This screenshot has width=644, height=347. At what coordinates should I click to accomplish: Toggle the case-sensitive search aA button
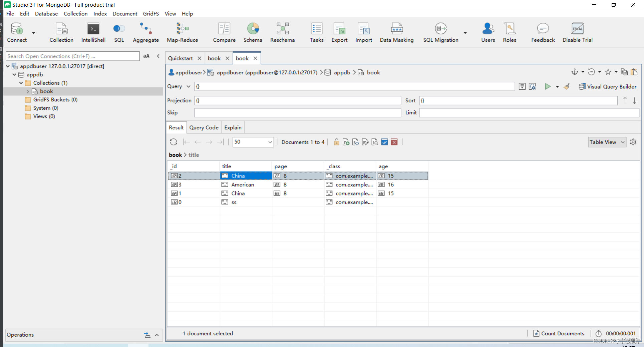tap(146, 56)
